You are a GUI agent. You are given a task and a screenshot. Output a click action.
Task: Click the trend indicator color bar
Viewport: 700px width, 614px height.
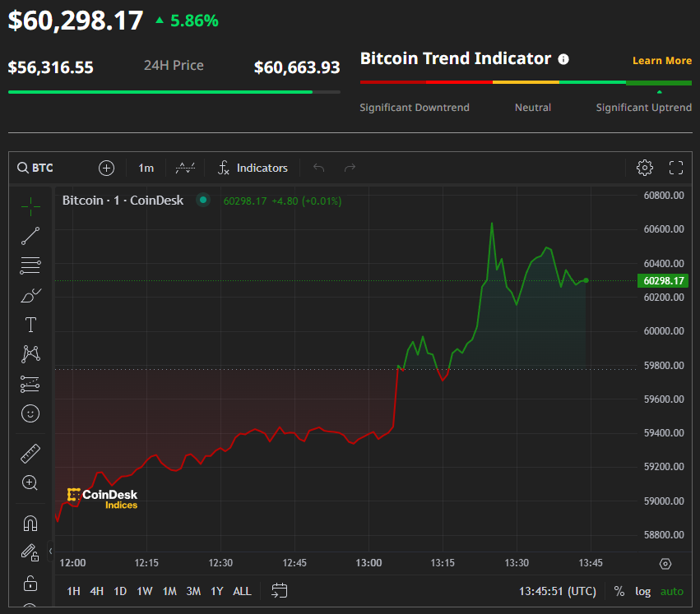click(526, 82)
